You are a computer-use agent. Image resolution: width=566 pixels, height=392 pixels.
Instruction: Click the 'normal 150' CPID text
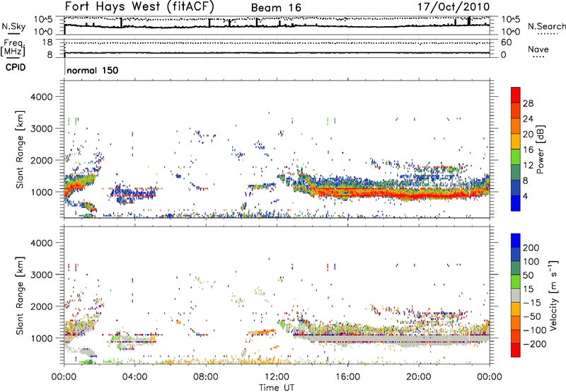[x=93, y=70]
